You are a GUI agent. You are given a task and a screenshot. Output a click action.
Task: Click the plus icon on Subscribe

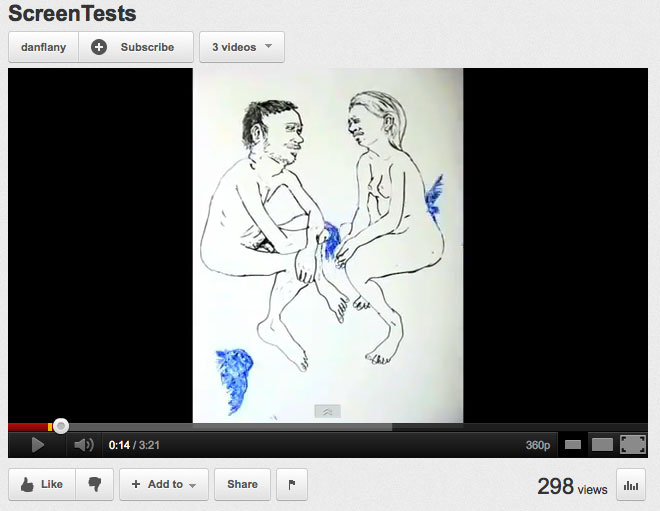coord(99,47)
